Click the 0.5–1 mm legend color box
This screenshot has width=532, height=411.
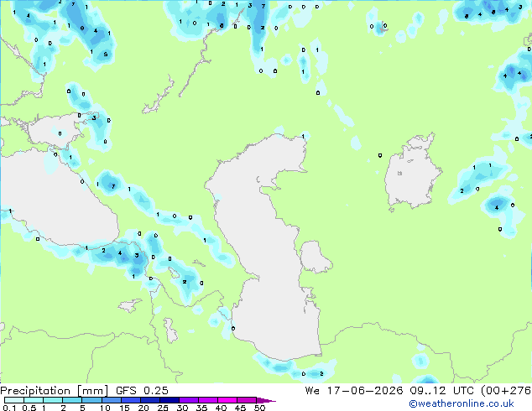(x=34, y=400)
